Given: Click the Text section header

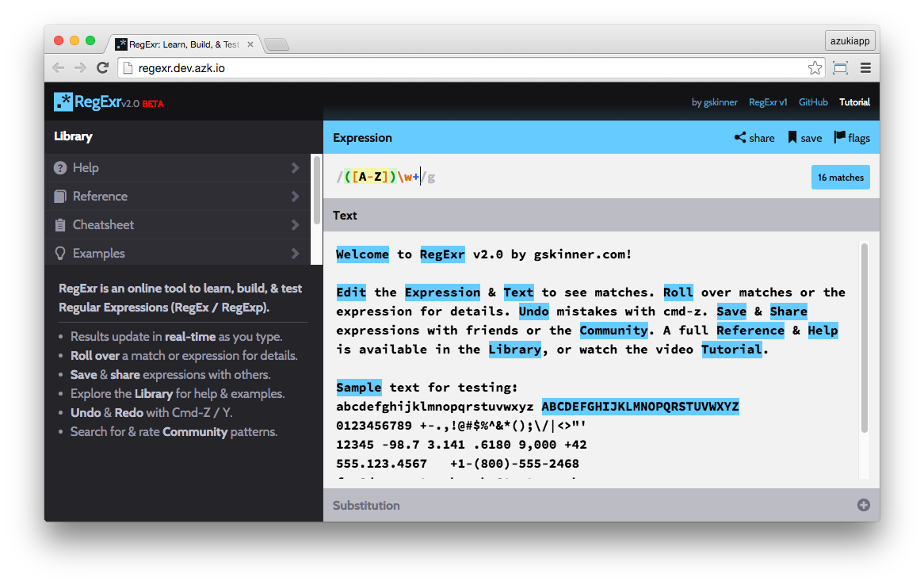Looking at the screenshot, I should 601,216.
